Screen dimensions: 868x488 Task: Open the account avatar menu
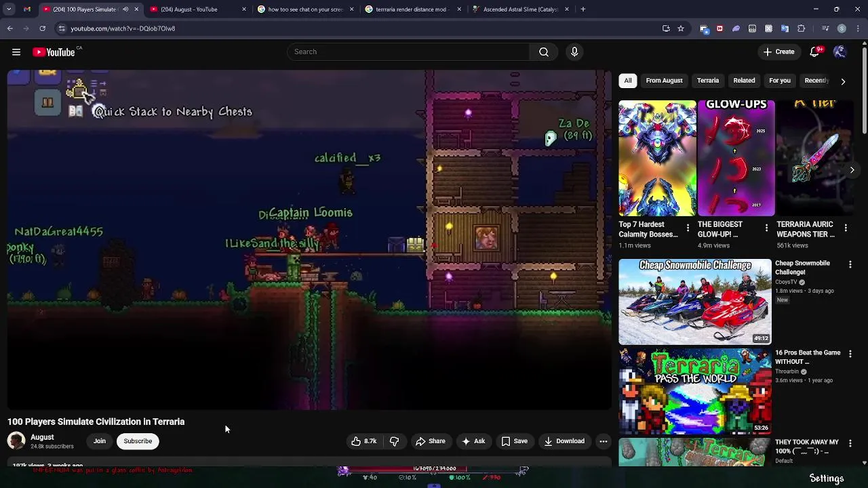840,52
